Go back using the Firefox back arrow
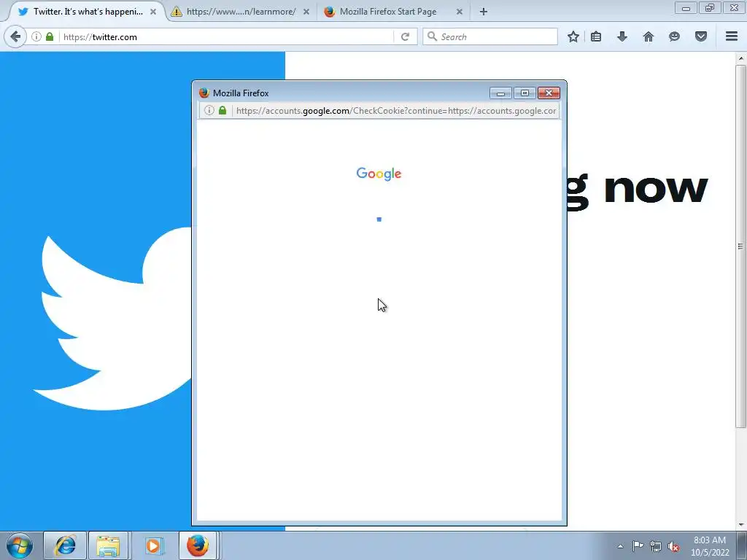This screenshot has width=747, height=560. click(x=15, y=36)
